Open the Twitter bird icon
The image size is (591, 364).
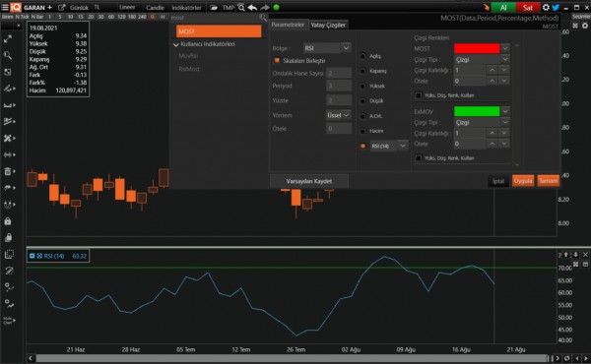coord(556,7)
